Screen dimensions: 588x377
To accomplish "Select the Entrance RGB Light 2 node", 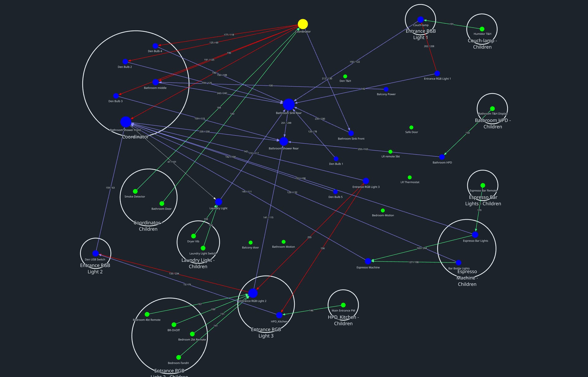I will coord(253,293).
